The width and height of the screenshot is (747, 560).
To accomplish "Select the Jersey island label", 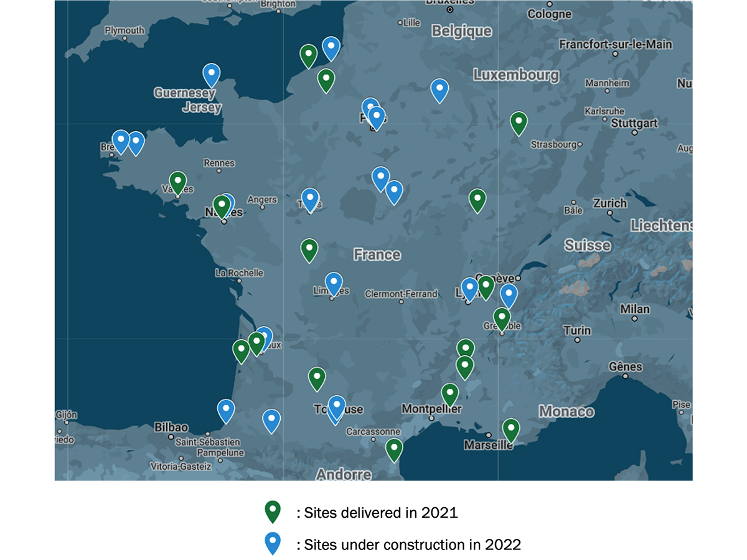I will (202, 108).
